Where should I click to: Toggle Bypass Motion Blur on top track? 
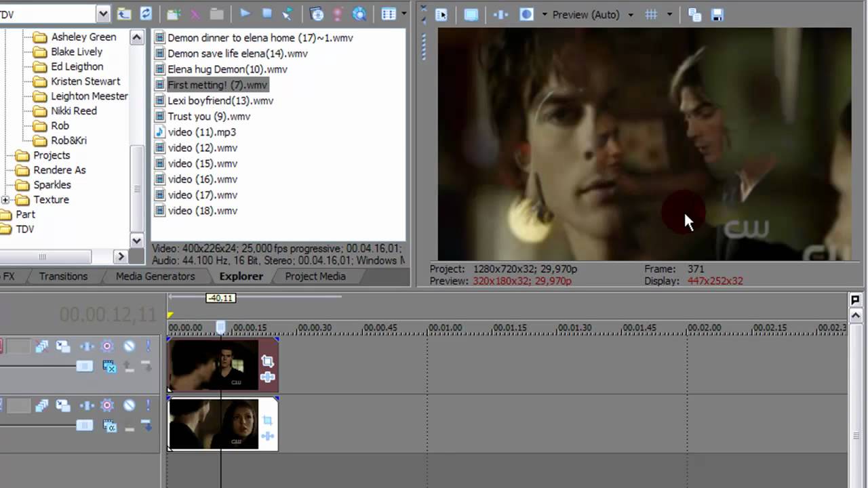tap(41, 346)
